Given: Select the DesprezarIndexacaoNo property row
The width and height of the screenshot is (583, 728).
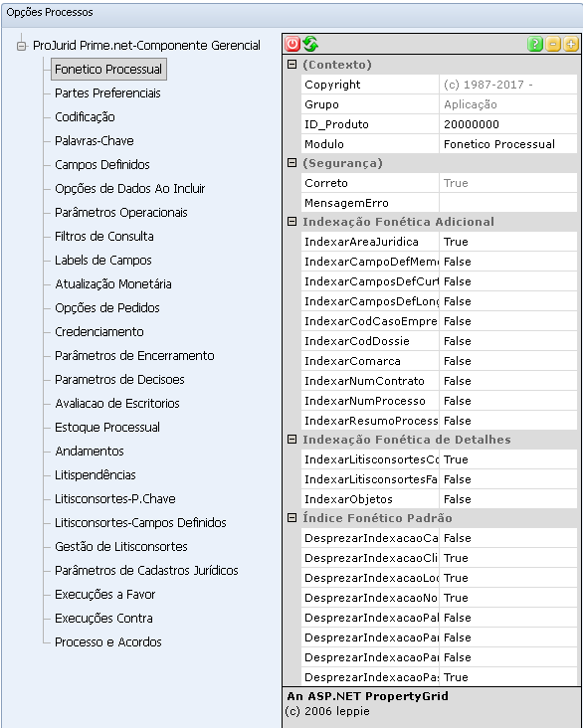Looking at the screenshot, I should click(x=439, y=598).
